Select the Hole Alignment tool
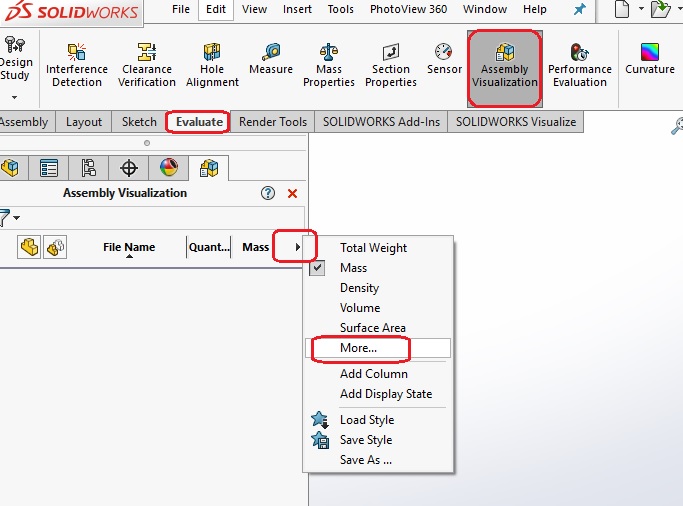The image size is (683, 506). (212, 64)
